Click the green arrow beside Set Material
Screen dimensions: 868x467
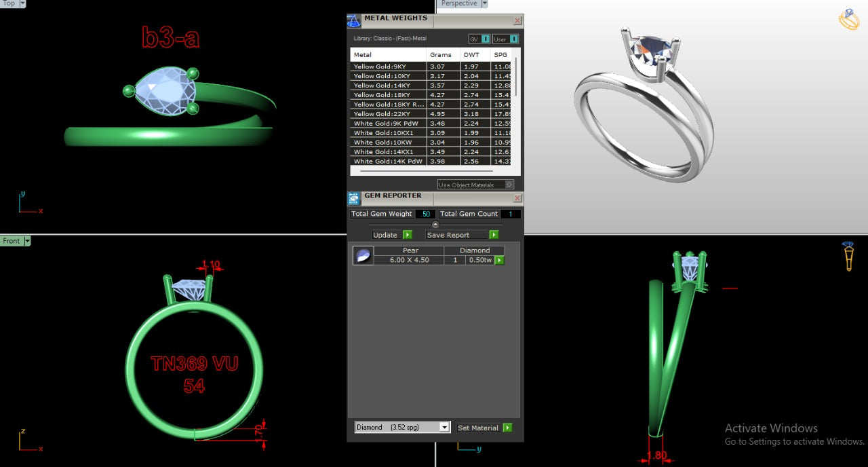pyautogui.click(x=507, y=428)
